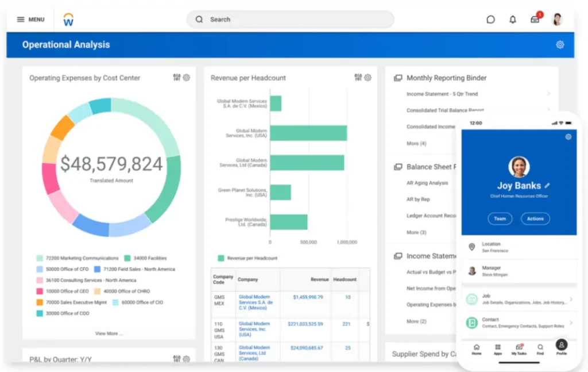Open the inbox tray icon with badge

535,19
